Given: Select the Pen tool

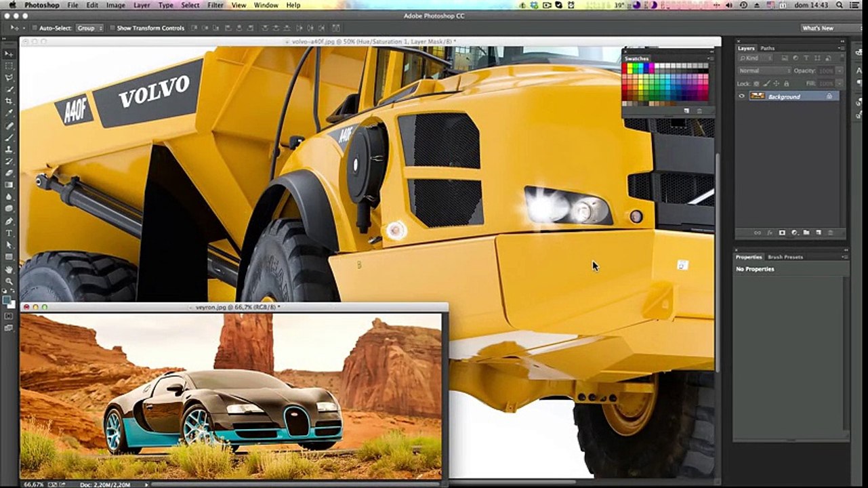Looking at the screenshot, I should 9,221.
